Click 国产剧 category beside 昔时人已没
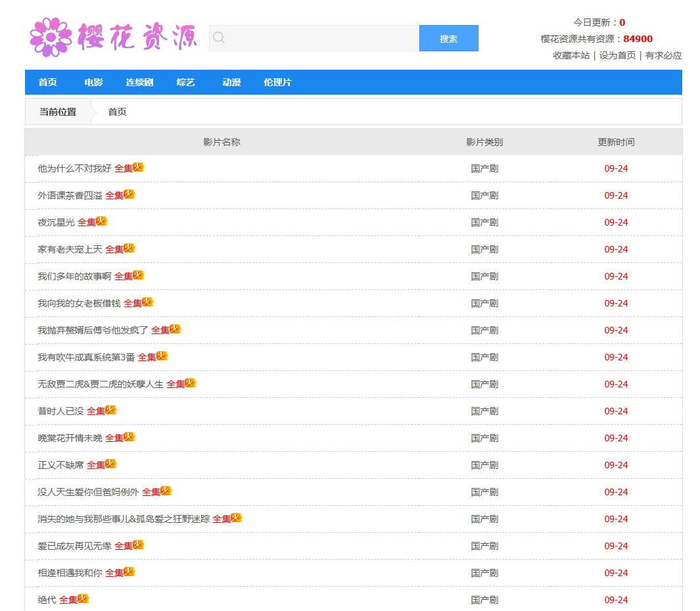 pos(484,411)
